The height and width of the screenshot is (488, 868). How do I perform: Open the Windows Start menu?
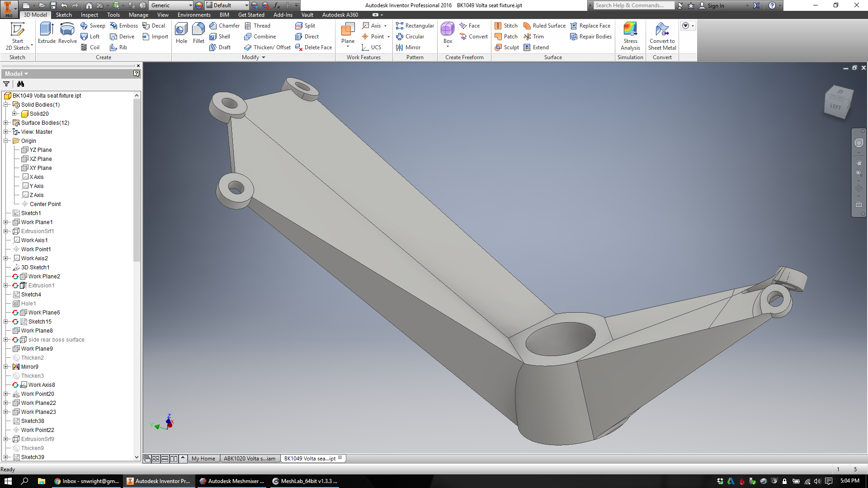(x=8, y=481)
